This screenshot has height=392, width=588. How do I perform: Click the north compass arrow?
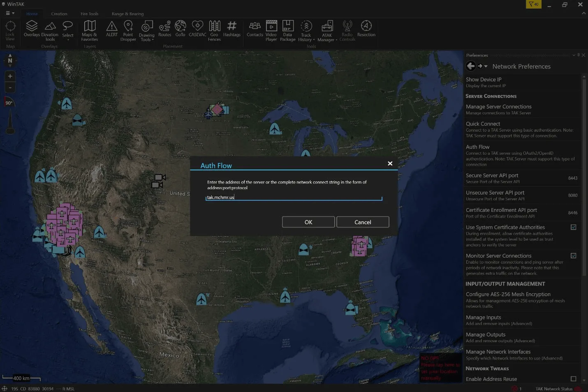pyautogui.click(x=10, y=60)
